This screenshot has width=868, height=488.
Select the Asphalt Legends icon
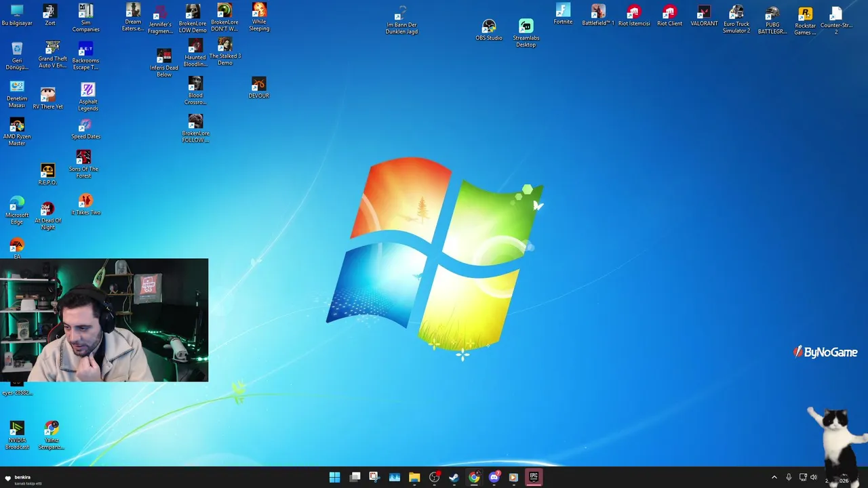click(88, 97)
